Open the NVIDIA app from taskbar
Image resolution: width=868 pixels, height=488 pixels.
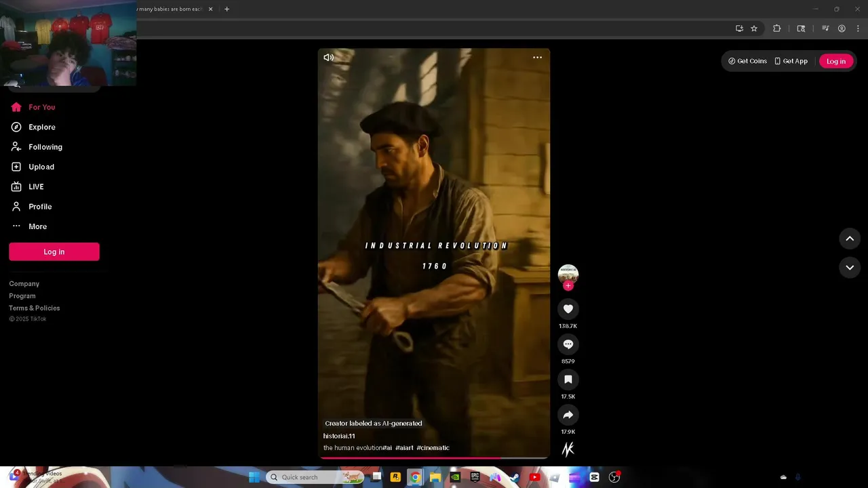tap(455, 477)
